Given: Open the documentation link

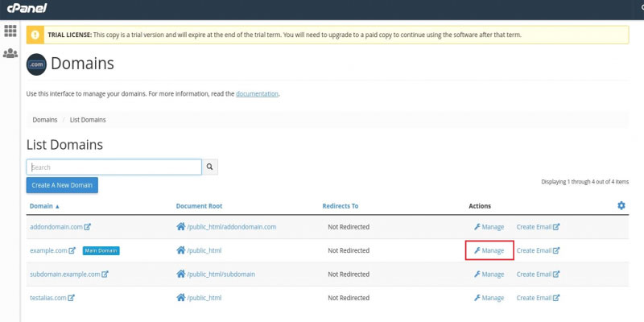Looking at the screenshot, I should [257, 94].
